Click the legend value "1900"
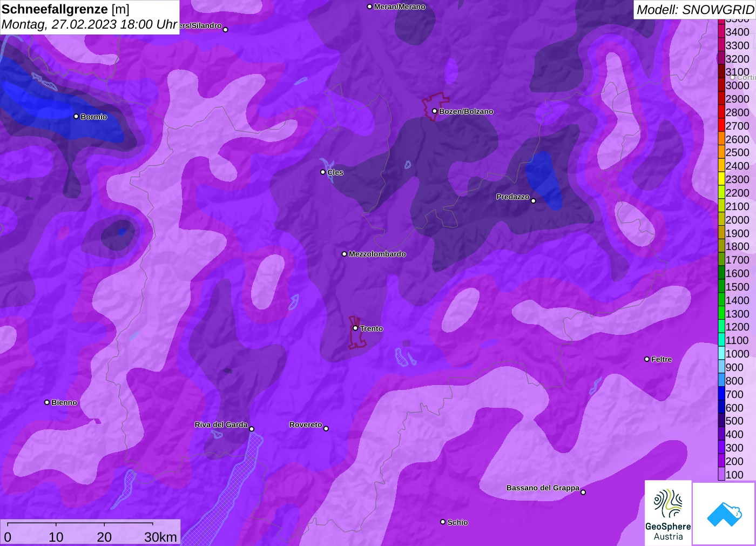Image resolution: width=756 pixels, height=546 pixels. (x=738, y=233)
